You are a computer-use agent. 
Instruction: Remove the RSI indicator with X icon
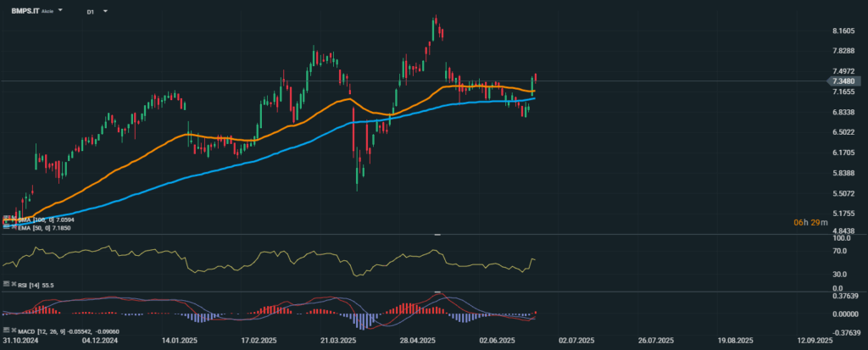pyautogui.click(x=14, y=284)
